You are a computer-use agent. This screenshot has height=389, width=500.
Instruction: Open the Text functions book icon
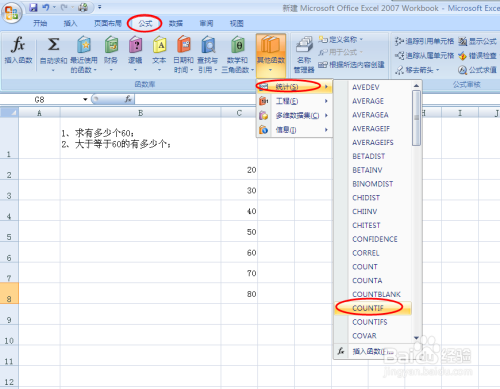[x=159, y=44]
